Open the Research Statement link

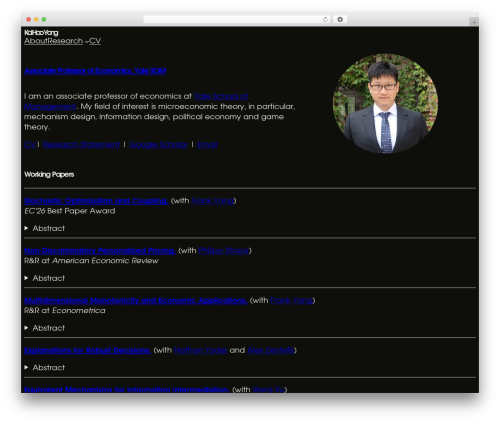tap(81, 144)
